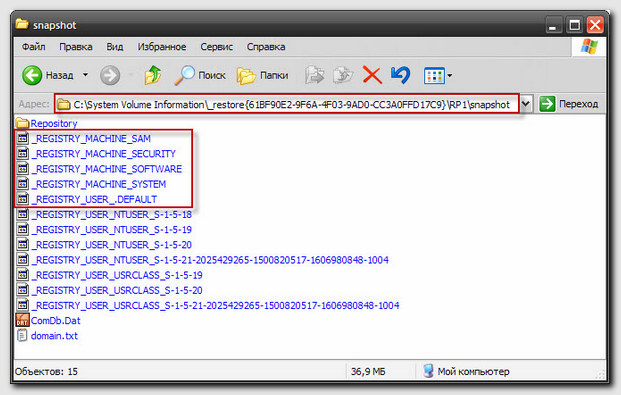
Task: Click icon of _REGISTRY_MACHINE_SYSTEM file
Action: click(x=23, y=184)
